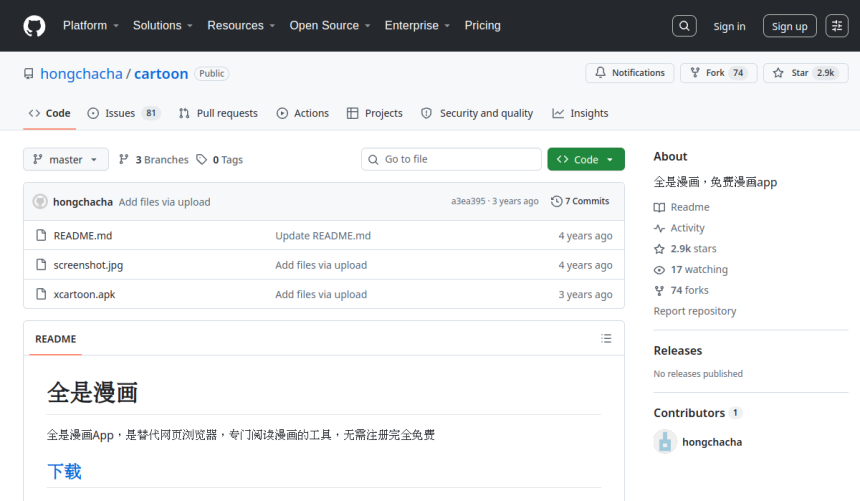Viewport: 860px width, 501px height.
Task: Expand the Solutions menu
Action: (x=162, y=26)
